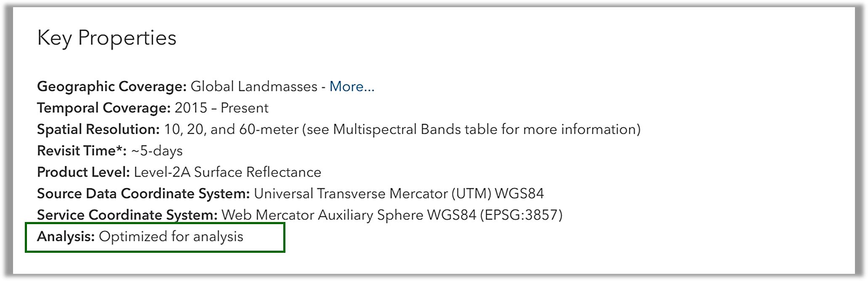The height and width of the screenshot is (281, 868).
Task: Click Universal Transverse Mercator (UTM) WGS84 text
Action: coord(399,194)
